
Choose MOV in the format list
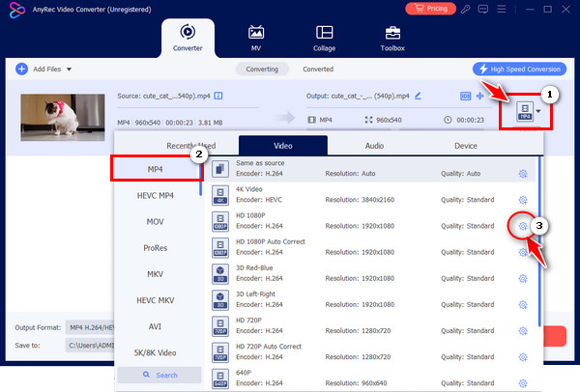[156, 222]
